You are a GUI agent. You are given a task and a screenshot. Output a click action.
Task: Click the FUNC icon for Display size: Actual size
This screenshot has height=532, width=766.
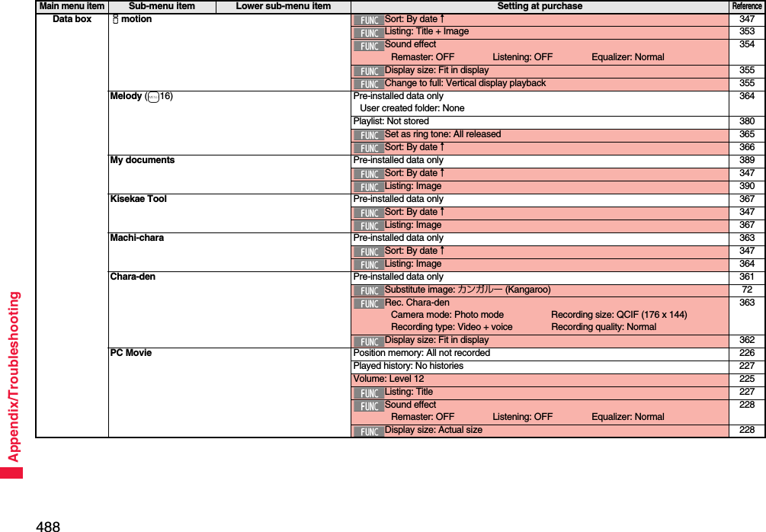coord(369,430)
